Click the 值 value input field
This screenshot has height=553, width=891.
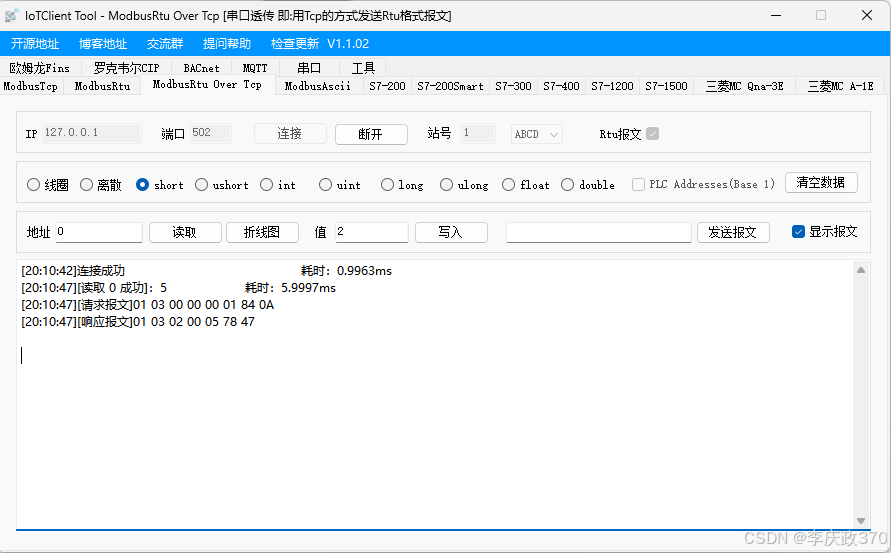pos(372,232)
